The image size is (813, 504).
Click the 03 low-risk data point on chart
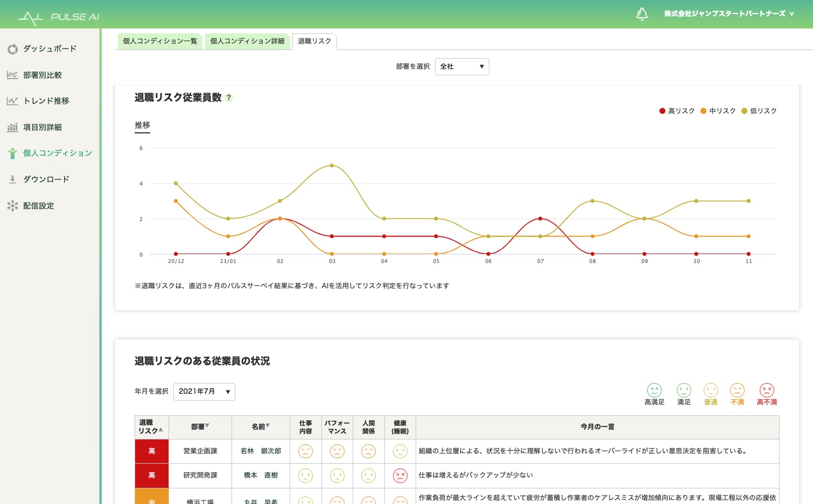332,166
